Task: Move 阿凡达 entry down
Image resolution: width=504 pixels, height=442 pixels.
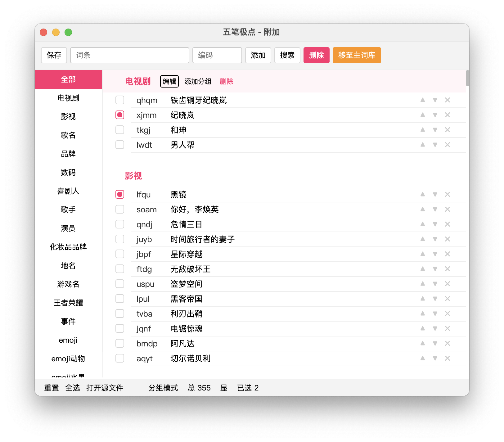Action: 435,343
